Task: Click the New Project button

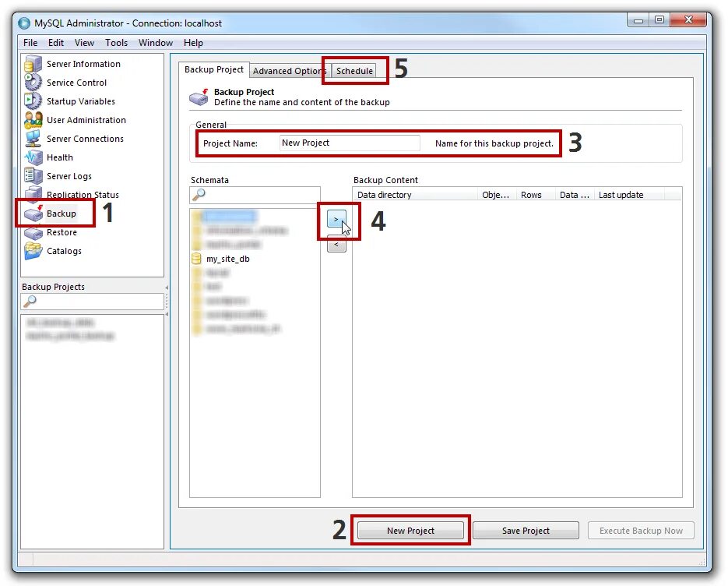Action: [x=410, y=530]
